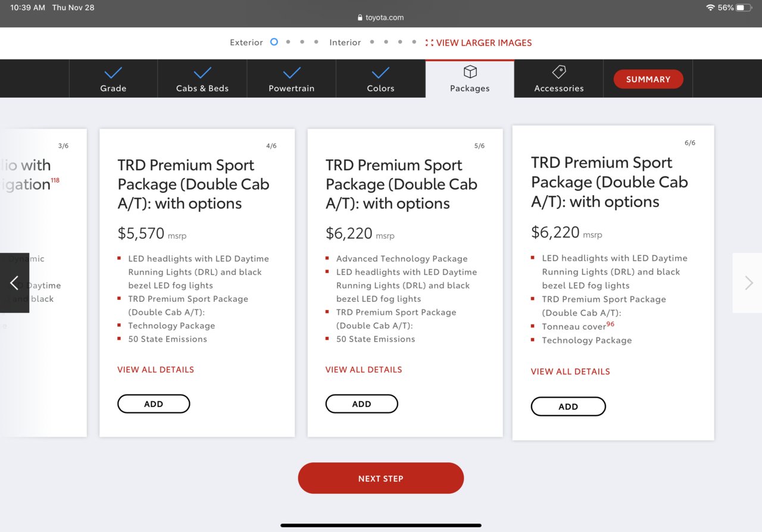
Task: Click the NEXT STEP button
Action: (381, 478)
